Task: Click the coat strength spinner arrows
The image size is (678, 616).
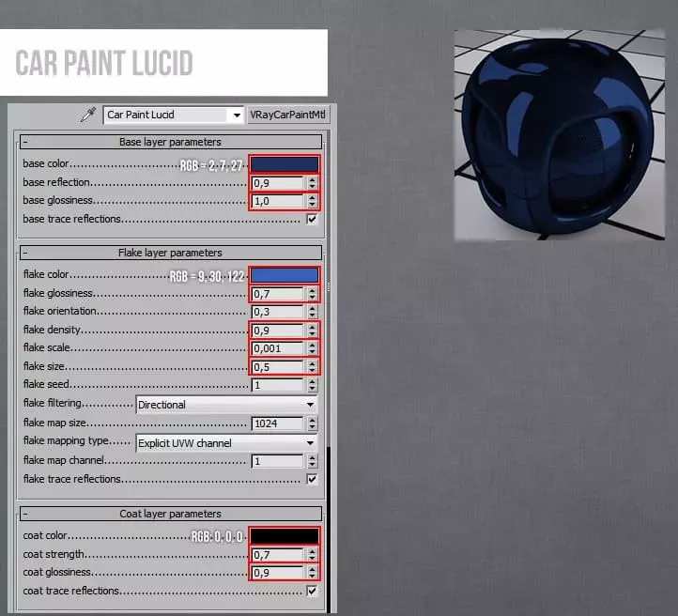Action: 312,555
